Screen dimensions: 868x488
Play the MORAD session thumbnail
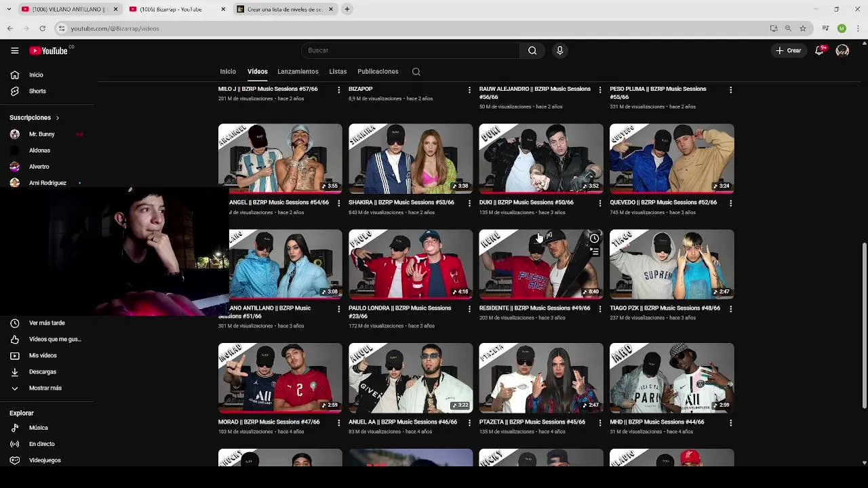[280, 378]
